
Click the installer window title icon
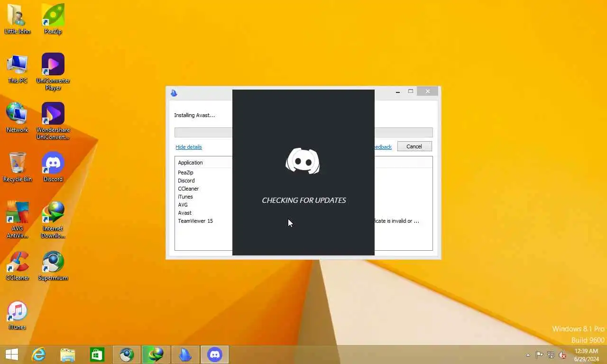point(174,93)
